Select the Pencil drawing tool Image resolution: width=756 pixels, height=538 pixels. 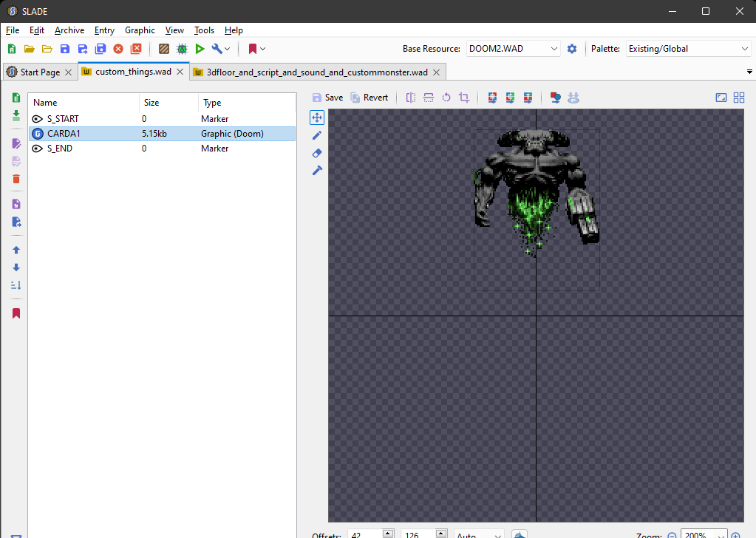point(317,135)
